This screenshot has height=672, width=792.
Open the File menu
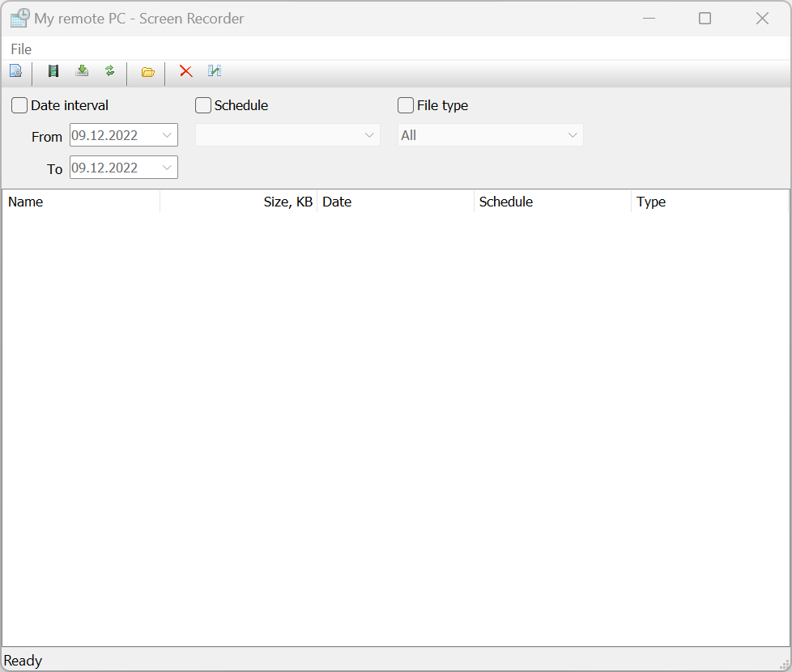(21, 49)
